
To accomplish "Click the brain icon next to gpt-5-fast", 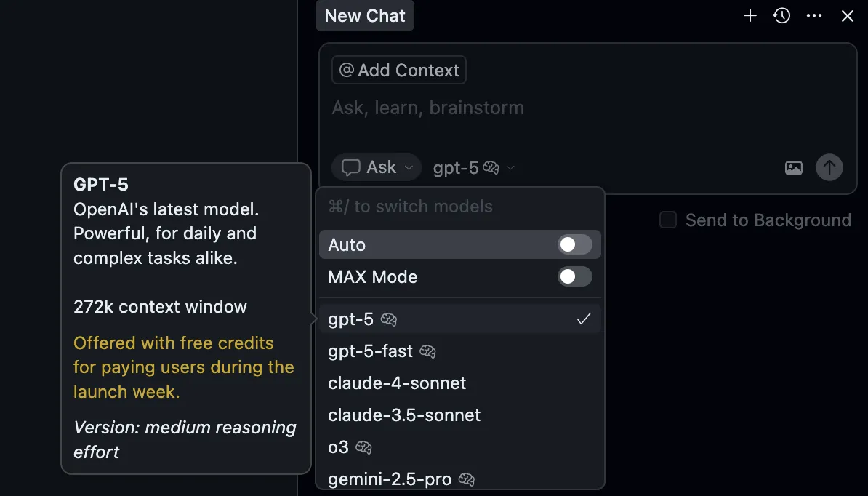I will coord(428,352).
